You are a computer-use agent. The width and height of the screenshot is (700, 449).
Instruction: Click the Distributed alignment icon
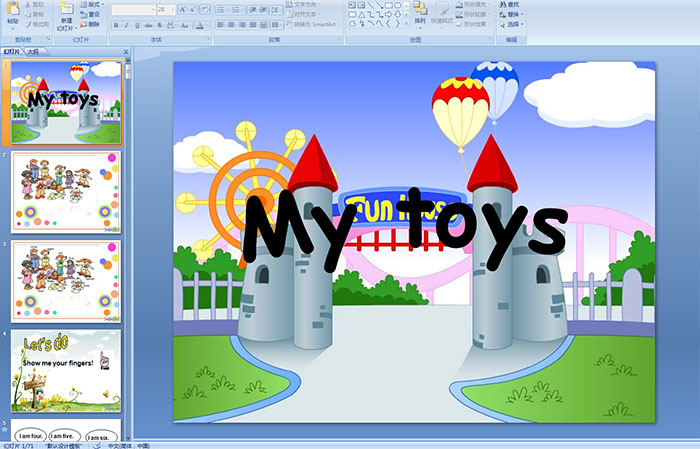click(x=263, y=25)
